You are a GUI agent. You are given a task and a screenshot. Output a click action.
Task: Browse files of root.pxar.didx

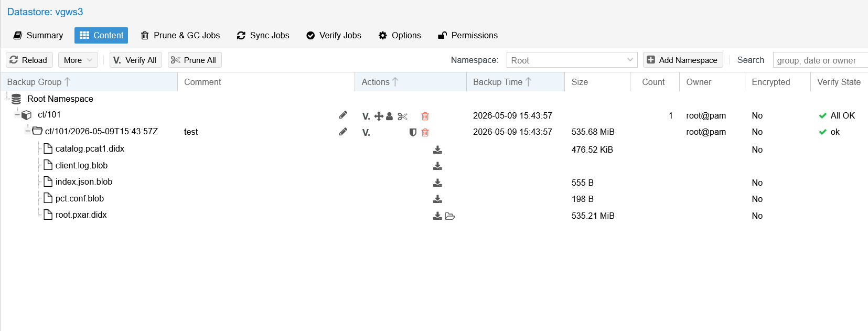tap(450, 216)
